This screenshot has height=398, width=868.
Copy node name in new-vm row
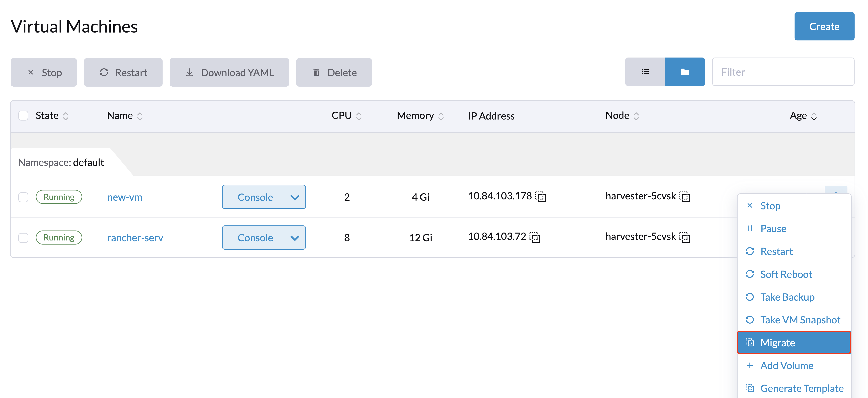click(685, 197)
